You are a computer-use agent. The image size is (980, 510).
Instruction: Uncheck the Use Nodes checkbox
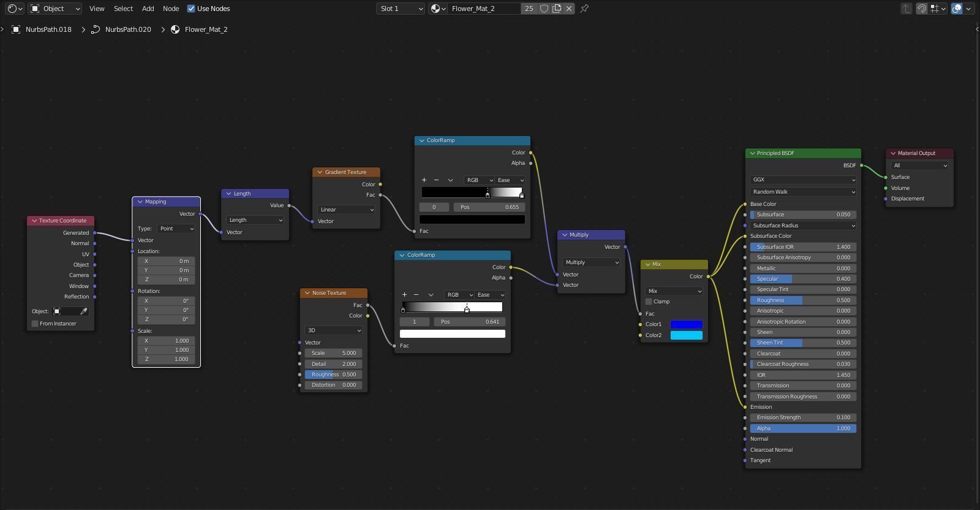[191, 9]
